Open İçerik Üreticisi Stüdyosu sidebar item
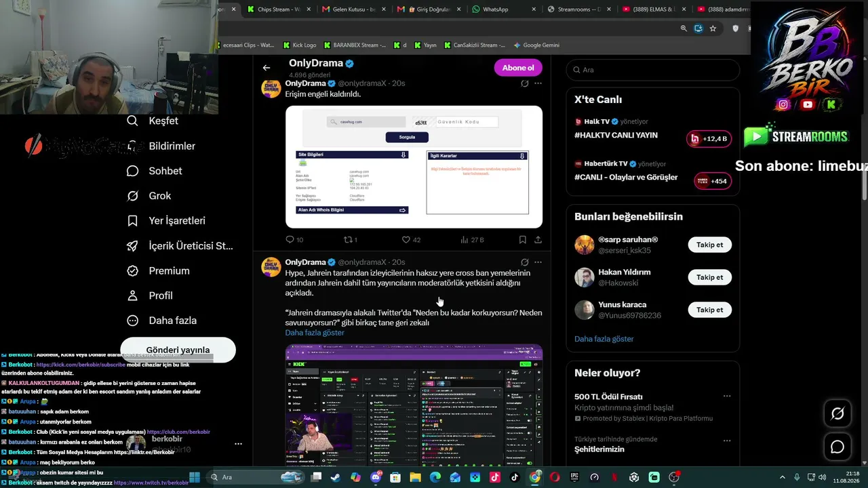Viewport: 868px width, 488px height. coord(180,246)
